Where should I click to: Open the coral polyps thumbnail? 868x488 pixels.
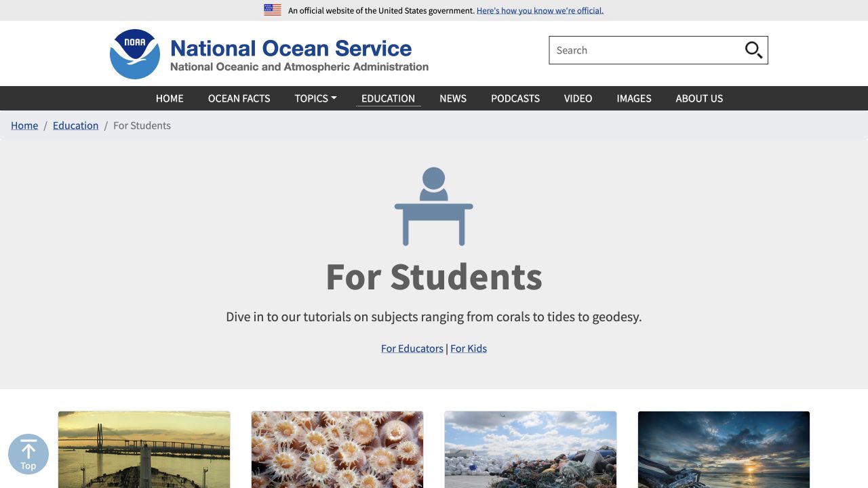pyautogui.click(x=337, y=449)
